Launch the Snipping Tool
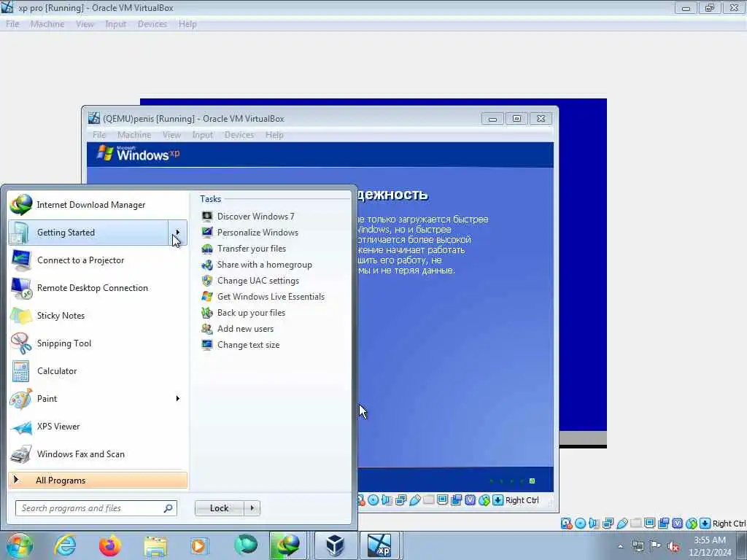The width and height of the screenshot is (747, 560). (x=98, y=343)
